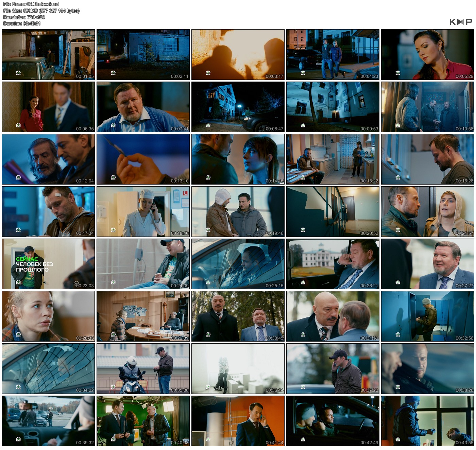Open the thumbnail timestamped 00:03:17
This screenshot has width=476, height=450.
tap(238, 54)
